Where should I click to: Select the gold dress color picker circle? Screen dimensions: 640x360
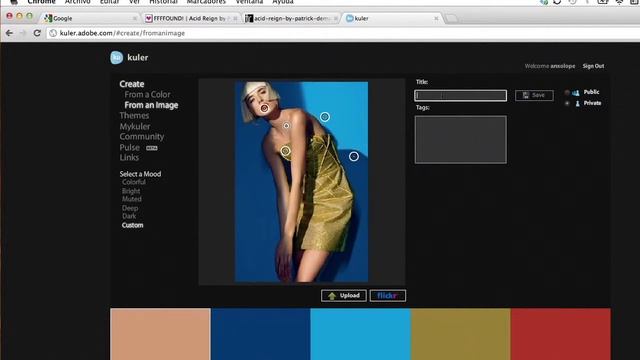(285, 151)
